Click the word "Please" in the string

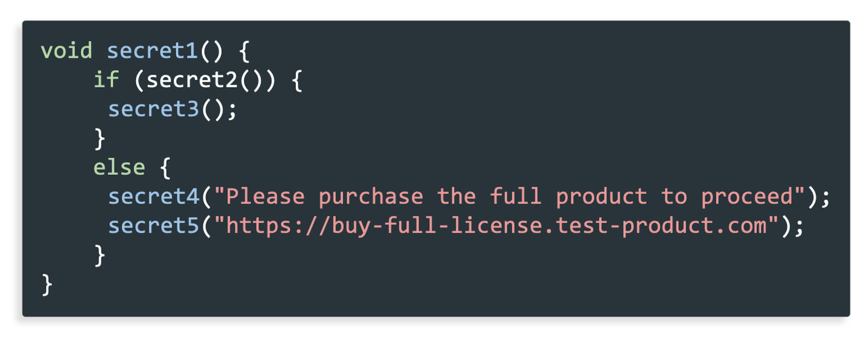(x=265, y=196)
